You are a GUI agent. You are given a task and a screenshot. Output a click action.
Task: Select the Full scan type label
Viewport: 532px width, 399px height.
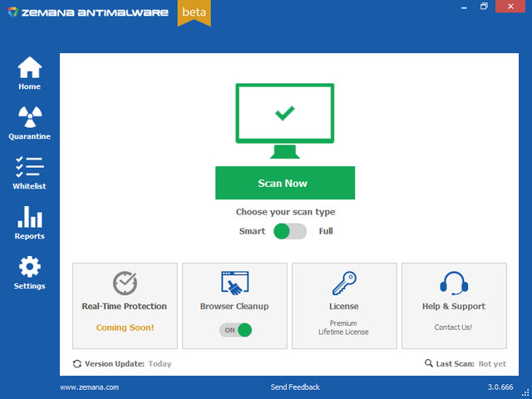[326, 231]
